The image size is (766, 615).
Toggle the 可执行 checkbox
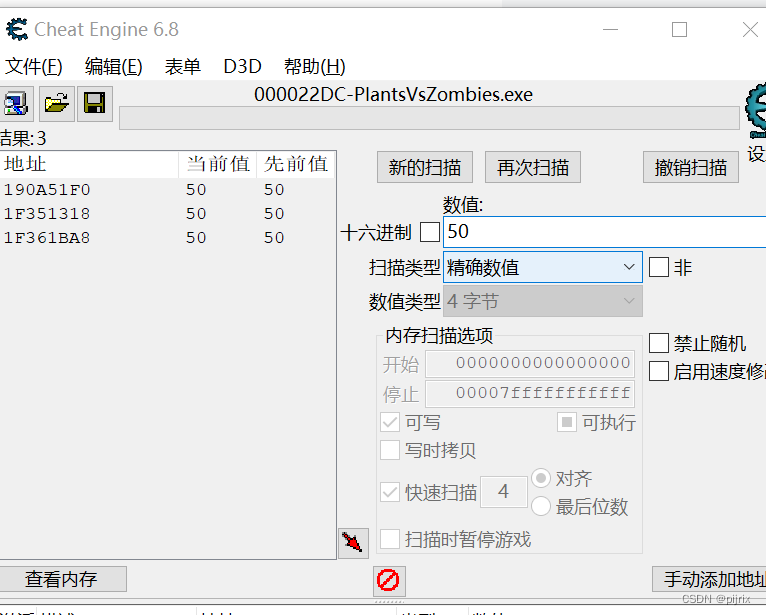pyautogui.click(x=567, y=422)
